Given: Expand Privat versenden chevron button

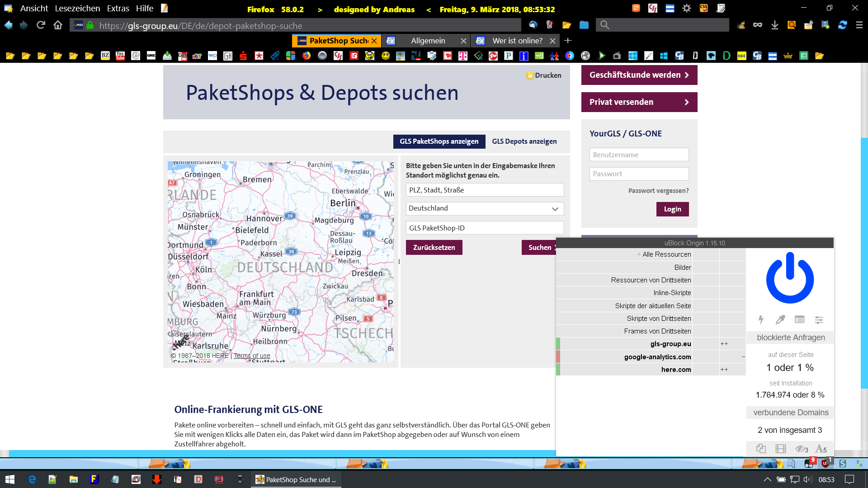Looking at the screenshot, I should tap(686, 102).
